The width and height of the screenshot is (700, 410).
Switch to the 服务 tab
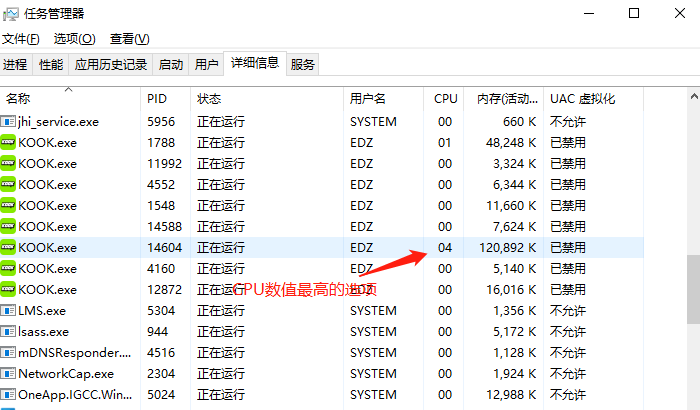[303, 65]
